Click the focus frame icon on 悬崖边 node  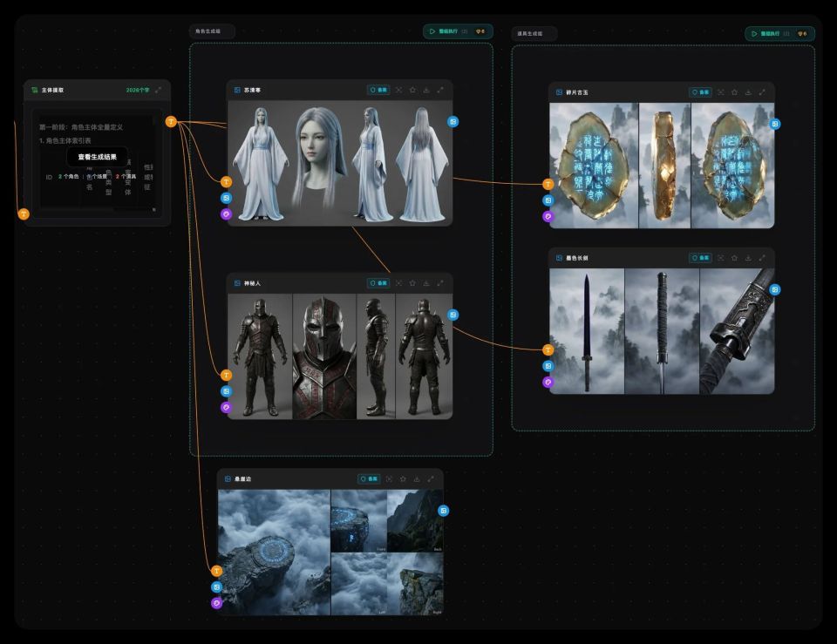[389, 479]
